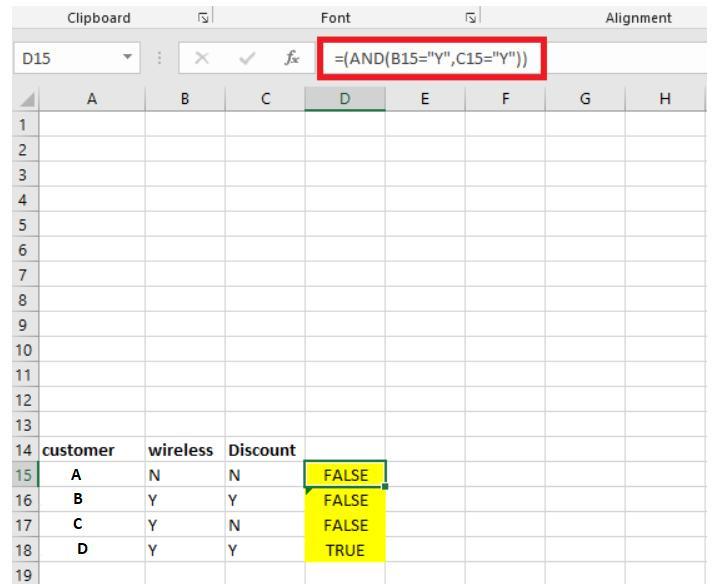This screenshot has width=724, height=584.
Task: Select column F header
Action: click(505, 99)
